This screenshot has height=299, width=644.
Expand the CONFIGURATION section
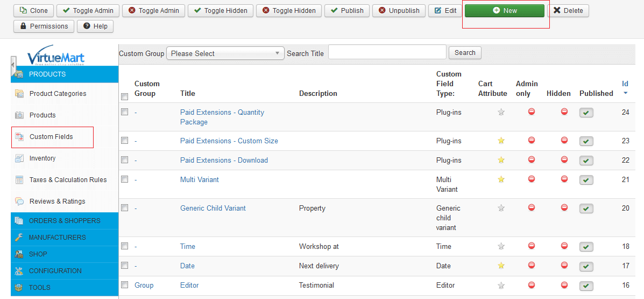point(65,271)
